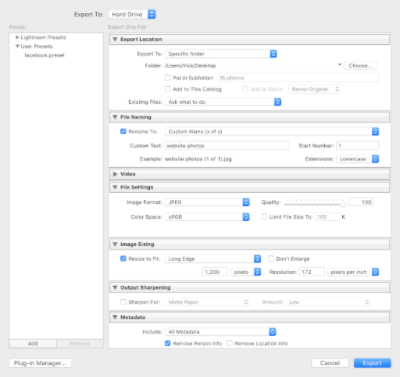The height and width of the screenshot is (377, 400).
Task: Open the Plug-in Manager
Action: pyautogui.click(x=40, y=363)
